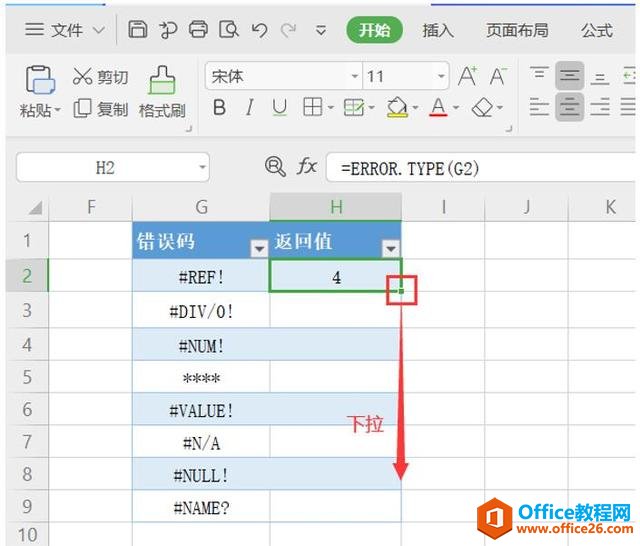
Task: Click the fill color bucket
Action: click(x=397, y=108)
